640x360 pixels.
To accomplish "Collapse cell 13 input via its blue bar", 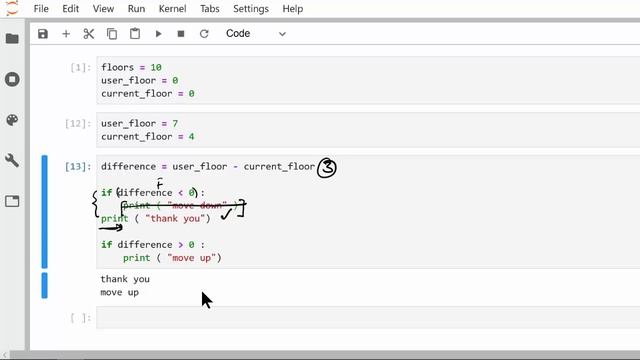I will pyautogui.click(x=44, y=211).
